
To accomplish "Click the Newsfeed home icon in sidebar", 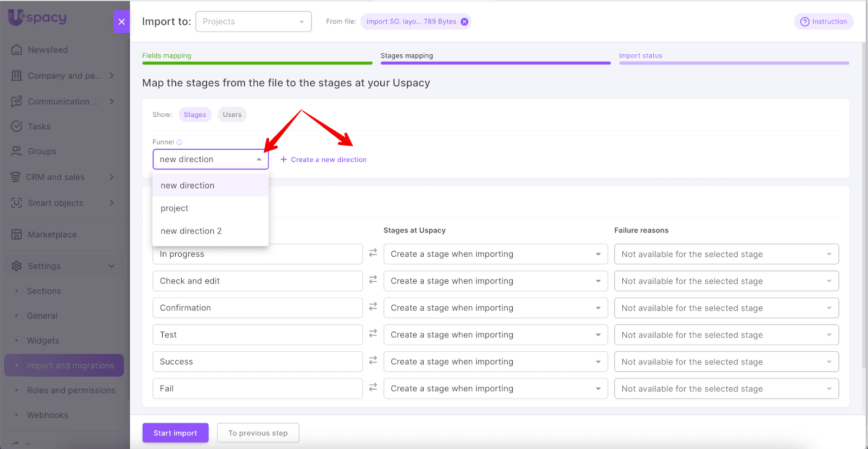I will click(x=17, y=49).
